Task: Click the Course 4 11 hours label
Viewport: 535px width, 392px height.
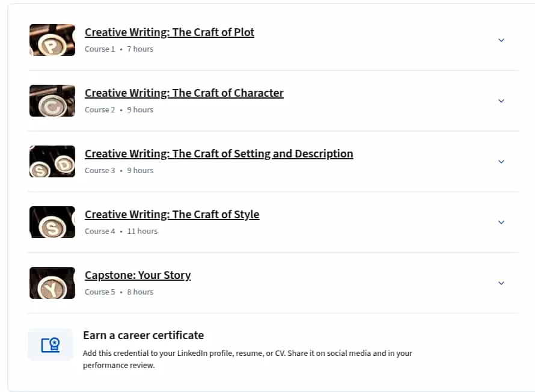Action: [121, 231]
